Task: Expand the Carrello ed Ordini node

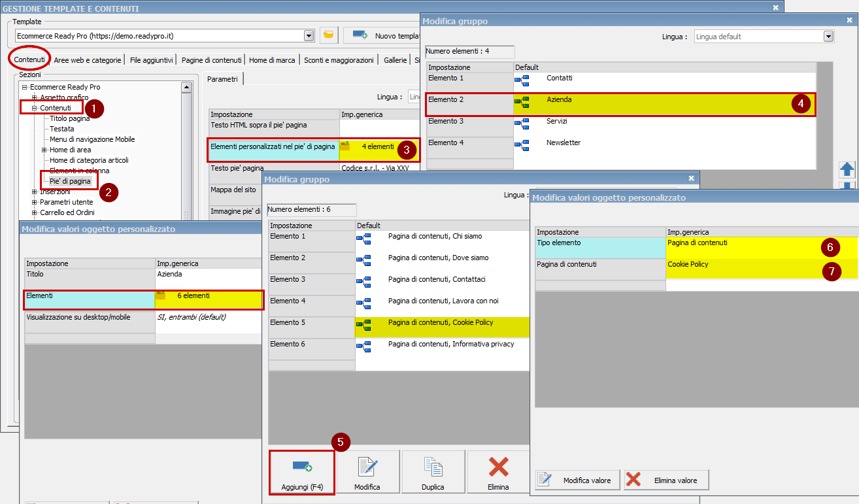Action: (35, 213)
